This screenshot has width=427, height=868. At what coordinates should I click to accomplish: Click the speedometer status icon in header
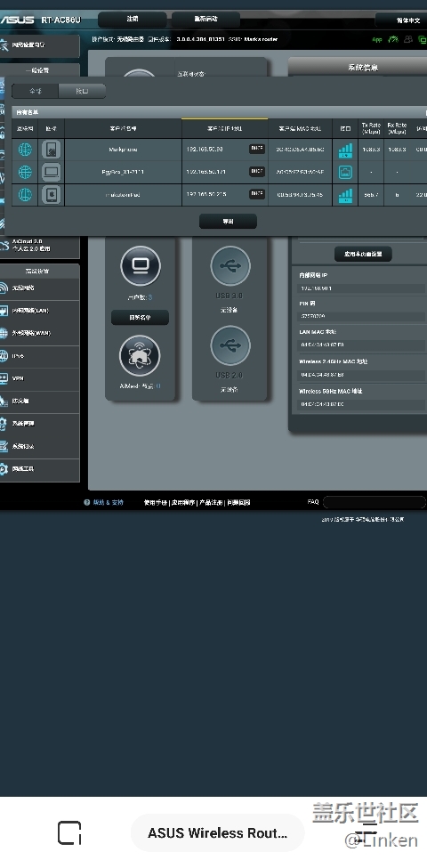coord(393,39)
